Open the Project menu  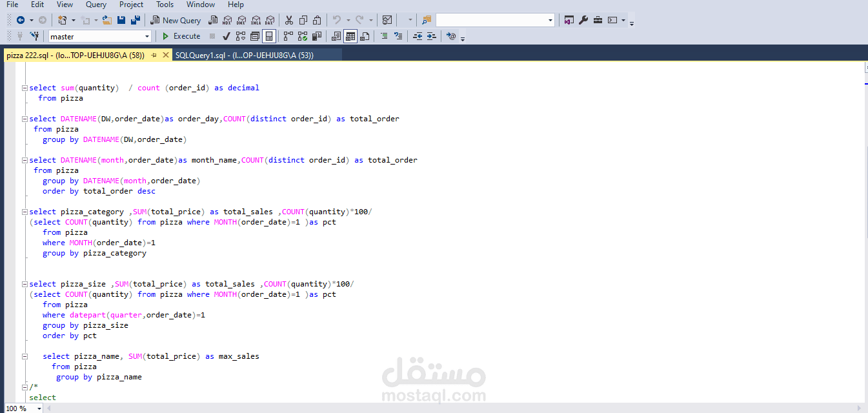click(131, 5)
